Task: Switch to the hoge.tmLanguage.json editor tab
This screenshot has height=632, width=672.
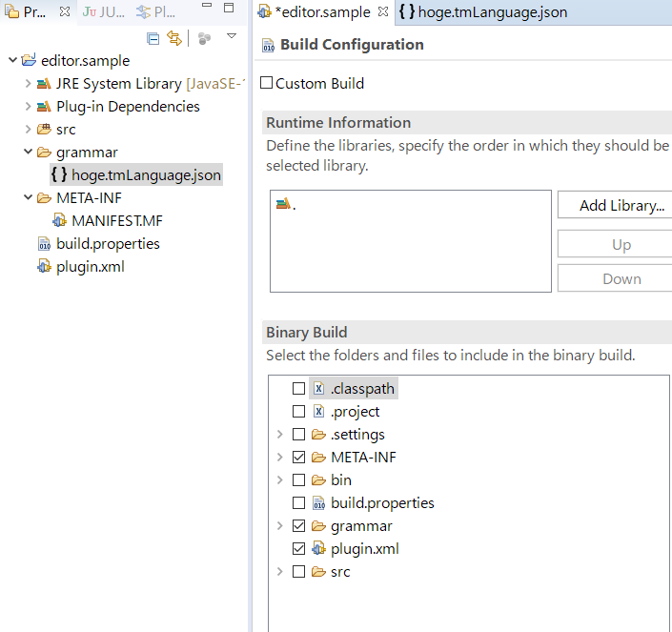Action: click(x=483, y=12)
